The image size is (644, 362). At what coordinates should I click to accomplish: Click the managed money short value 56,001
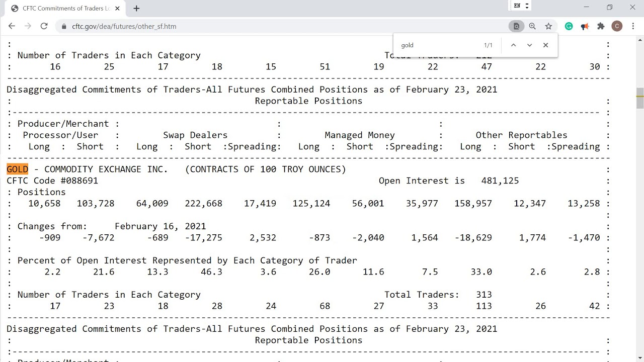click(368, 203)
